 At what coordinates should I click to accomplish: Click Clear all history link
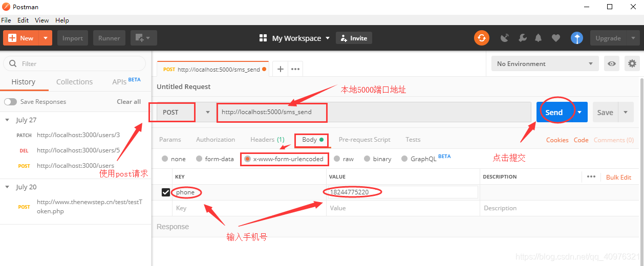[129, 101]
